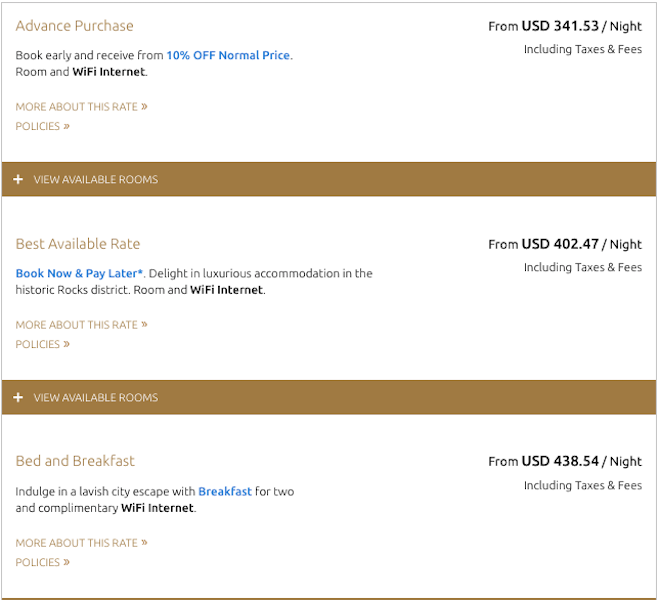Expand View Available Rooms bar for Best Available Rate
The image size is (659, 600).
(x=96, y=398)
